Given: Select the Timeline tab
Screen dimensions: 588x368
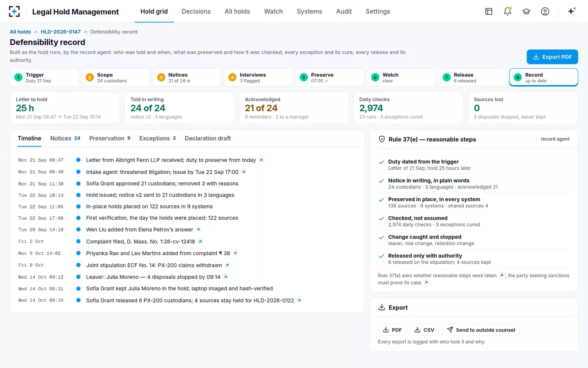Looking at the screenshot, I should click(29, 138).
